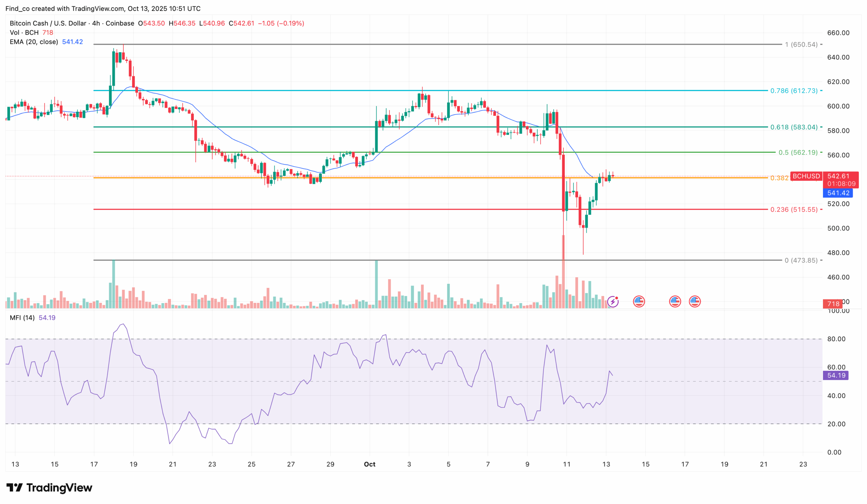Click the 29 date label on time axis

point(330,464)
